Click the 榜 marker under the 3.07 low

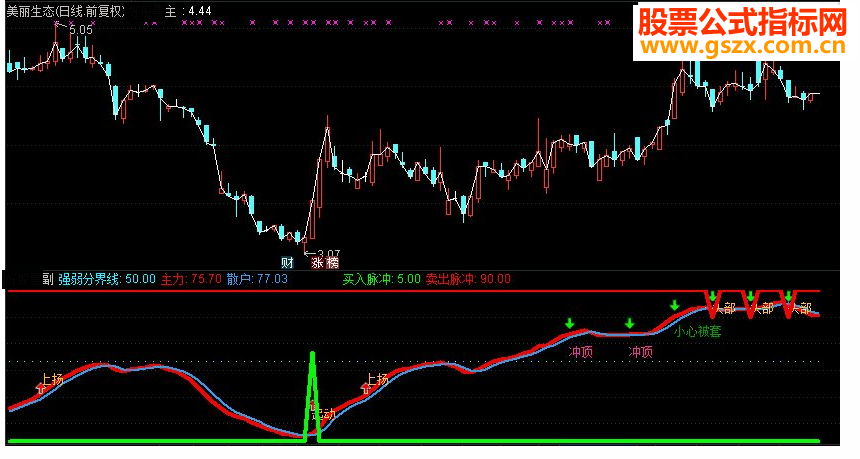coord(332,263)
